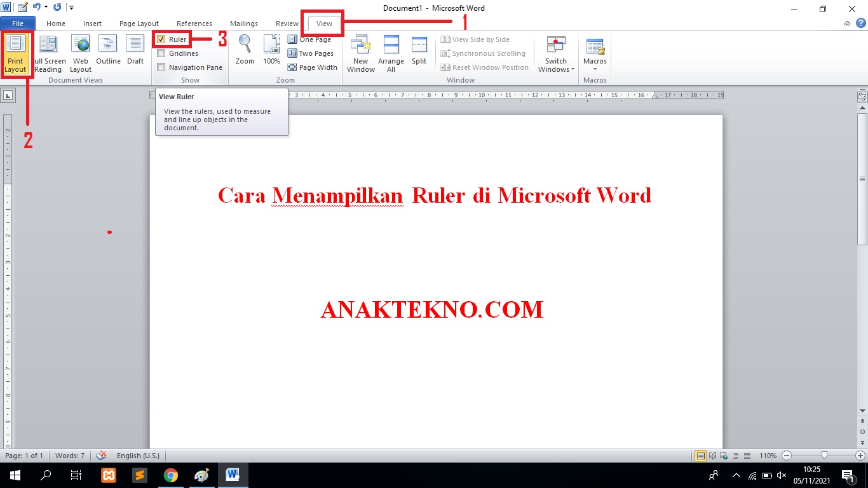
Task: Open the References tab
Action: [194, 24]
